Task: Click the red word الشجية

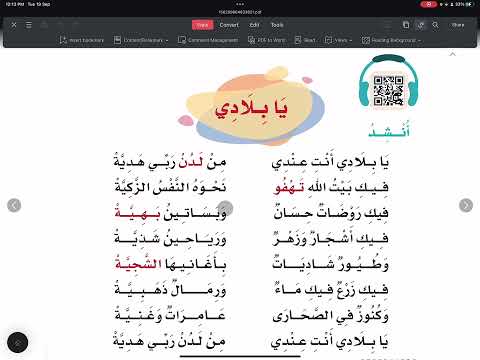Action: (138, 264)
